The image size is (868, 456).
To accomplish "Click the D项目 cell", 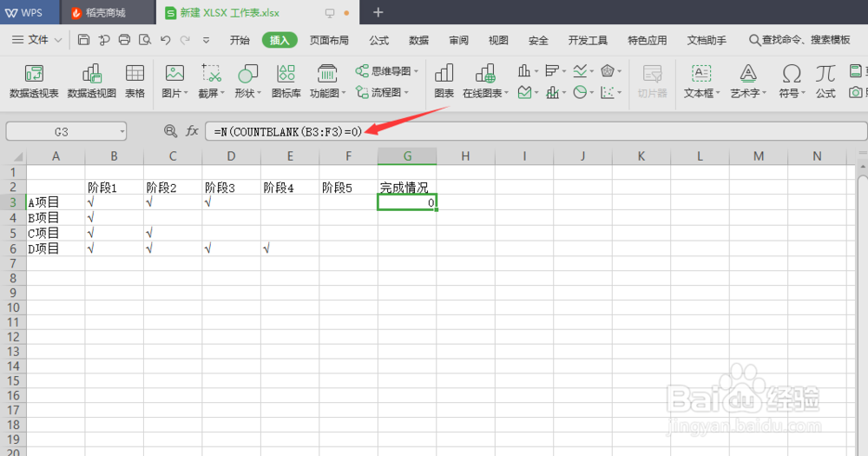I will pos(56,248).
